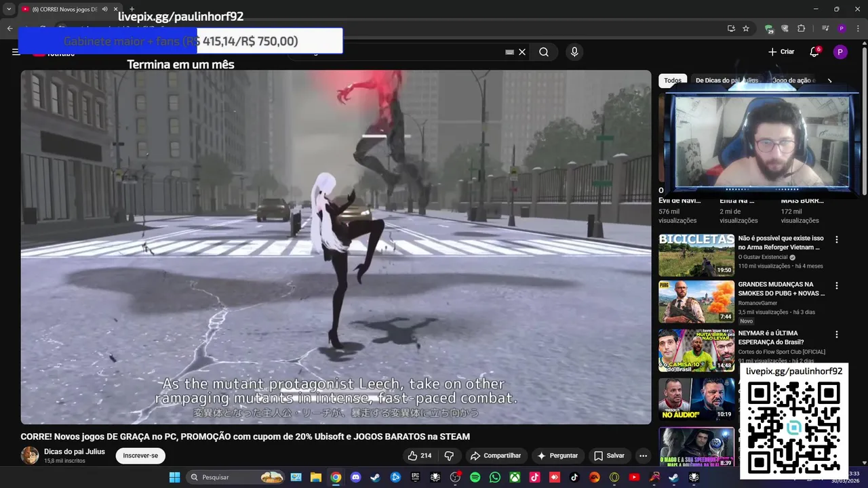Select the Jogo de ação chip
This screenshot has height=488, width=868.
(x=792, y=81)
